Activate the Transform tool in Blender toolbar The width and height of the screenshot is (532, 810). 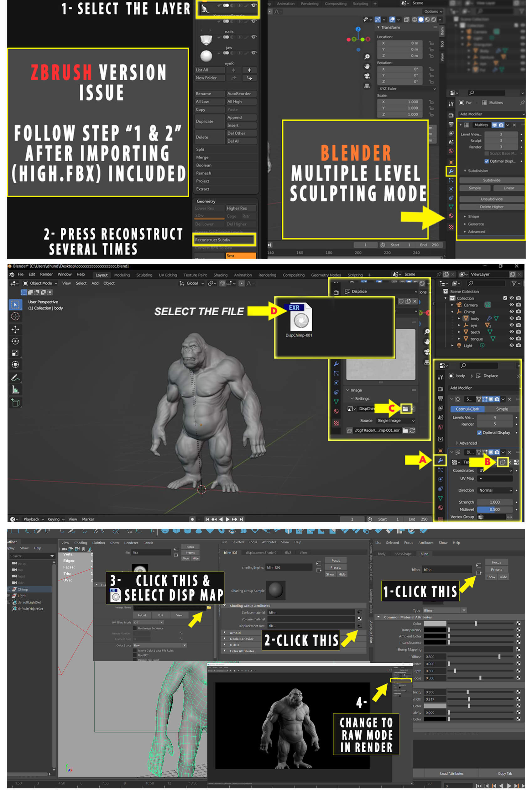pos(15,365)
